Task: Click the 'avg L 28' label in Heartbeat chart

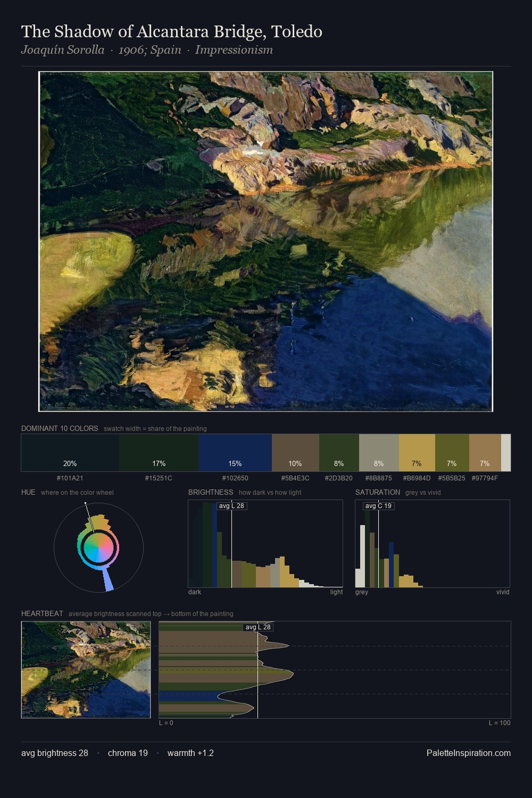Action: pos(258,627)
